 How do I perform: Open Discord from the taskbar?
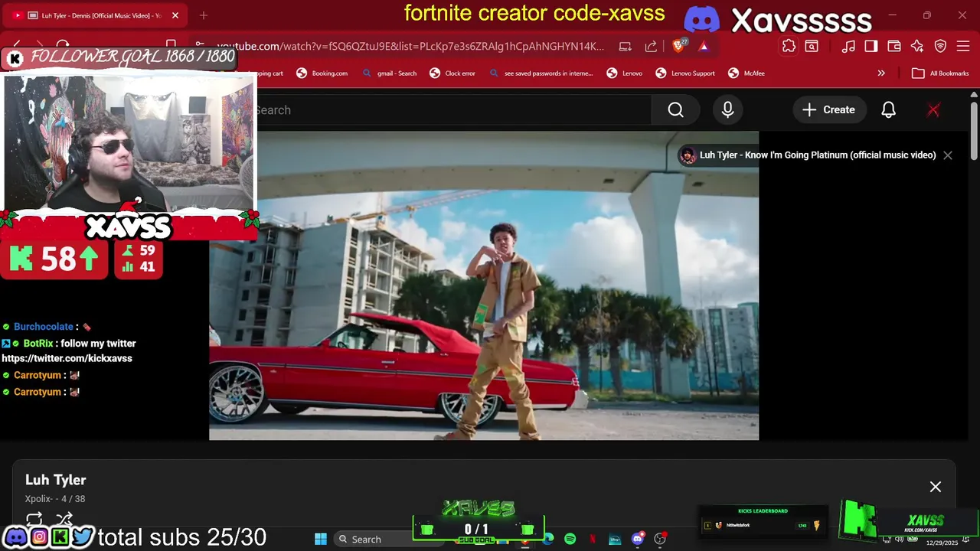click(x=637, y=539)
